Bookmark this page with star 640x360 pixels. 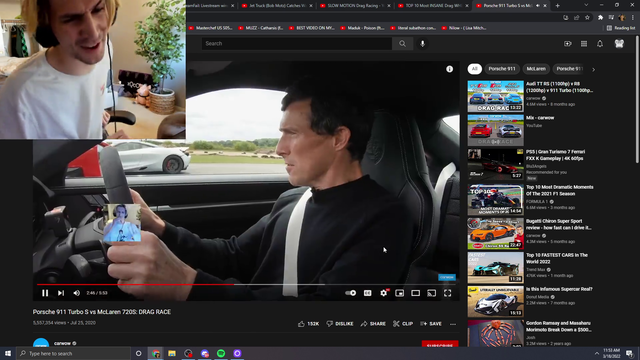[587, 17]
